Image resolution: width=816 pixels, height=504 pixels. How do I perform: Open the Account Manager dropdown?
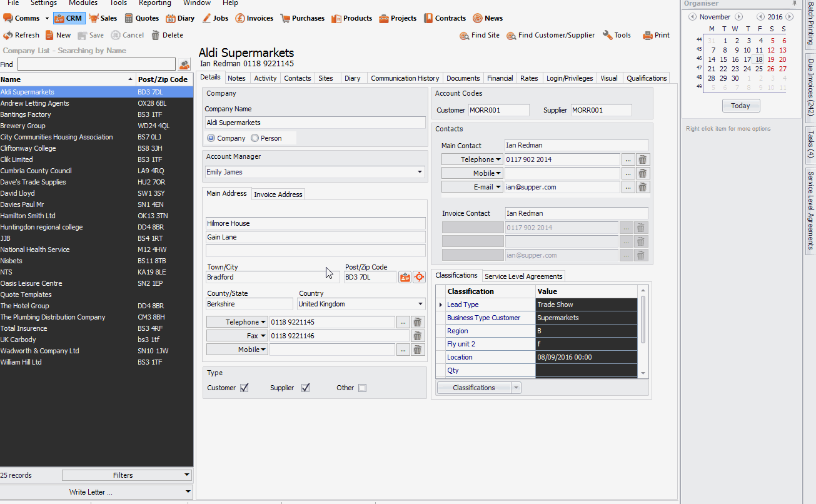coord(420,171)
